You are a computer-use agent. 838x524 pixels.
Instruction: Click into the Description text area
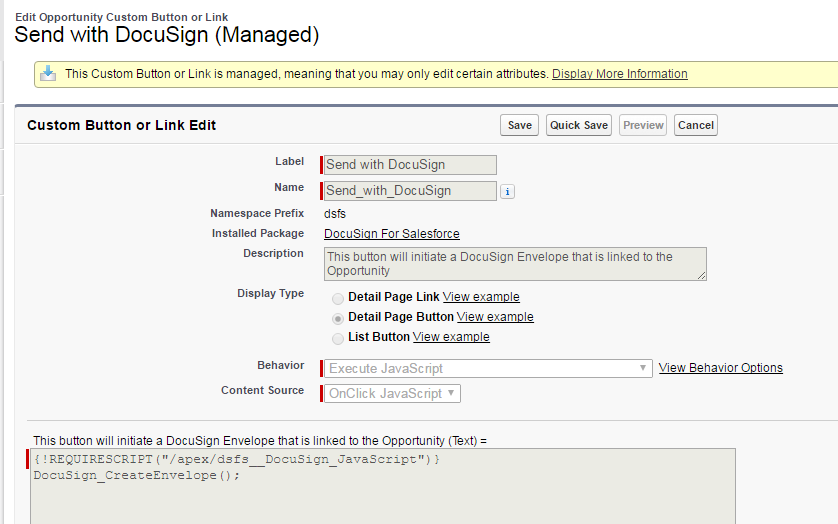coord(515,264)
